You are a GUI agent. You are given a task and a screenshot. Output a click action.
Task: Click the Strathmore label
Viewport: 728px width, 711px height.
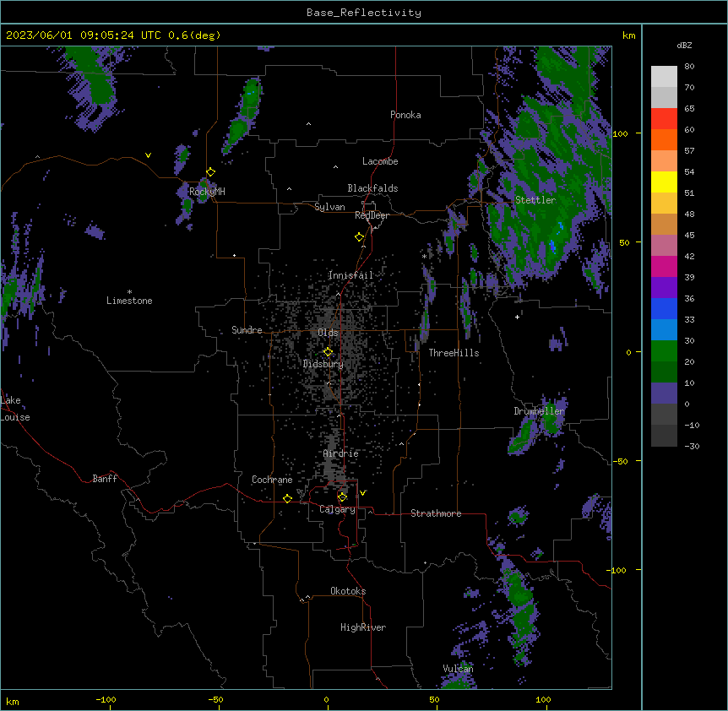(436, 513)
